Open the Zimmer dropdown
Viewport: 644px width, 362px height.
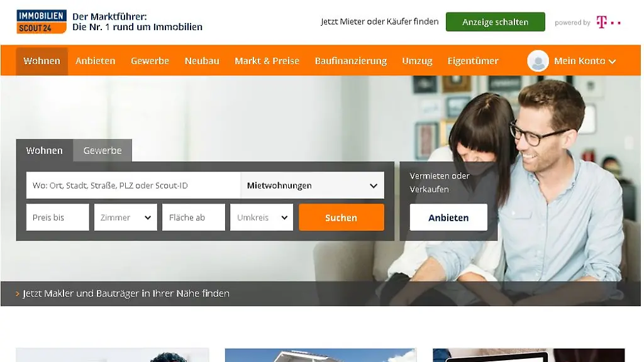126,217
